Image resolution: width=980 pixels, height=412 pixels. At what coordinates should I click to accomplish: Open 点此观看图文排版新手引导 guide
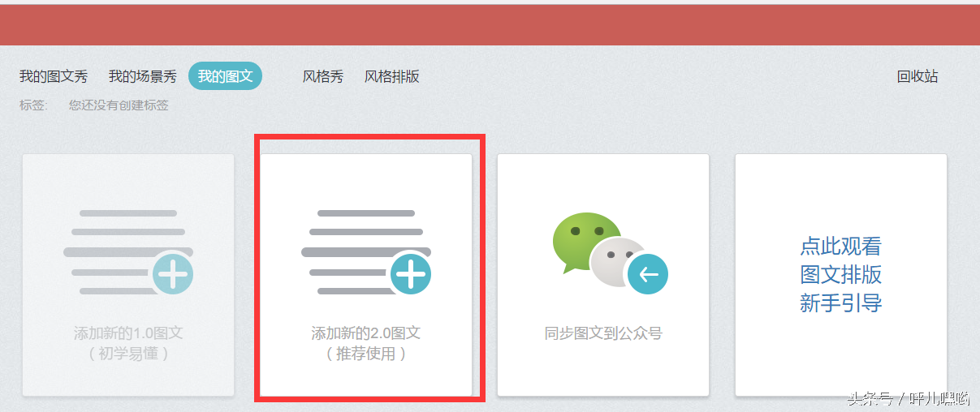(841, 275)
